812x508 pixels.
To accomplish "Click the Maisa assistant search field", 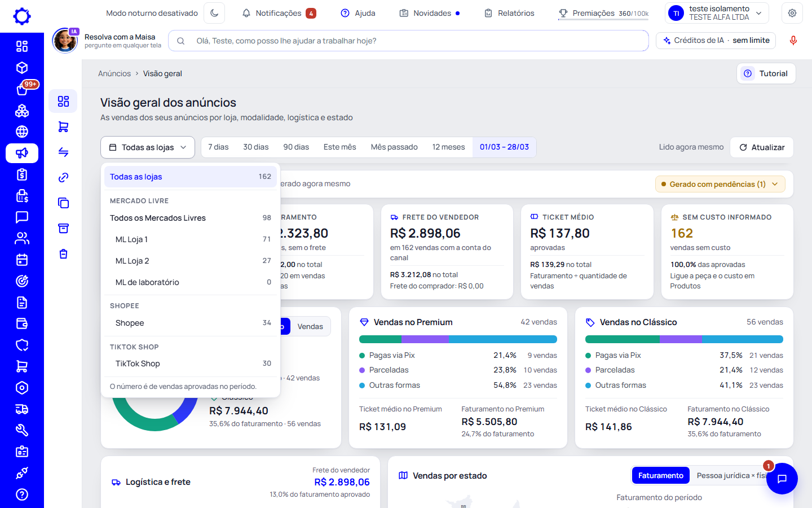I will (x=409, y=41).
